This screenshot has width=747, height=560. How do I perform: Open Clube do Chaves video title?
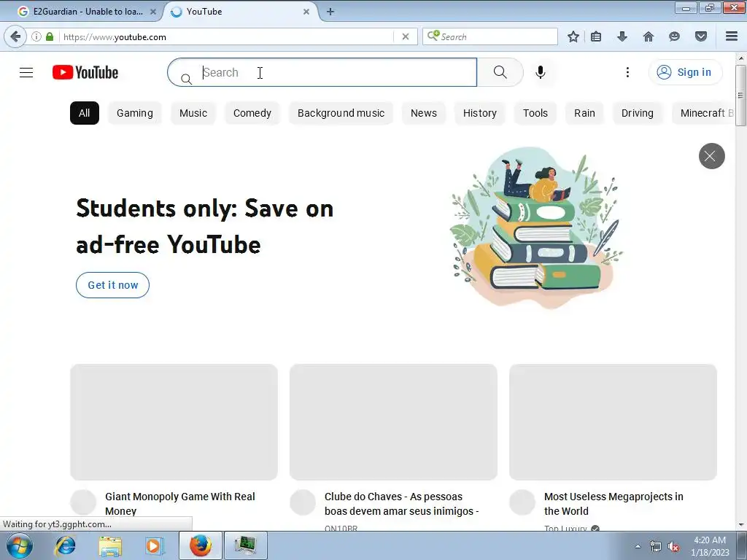click(402, 504)
